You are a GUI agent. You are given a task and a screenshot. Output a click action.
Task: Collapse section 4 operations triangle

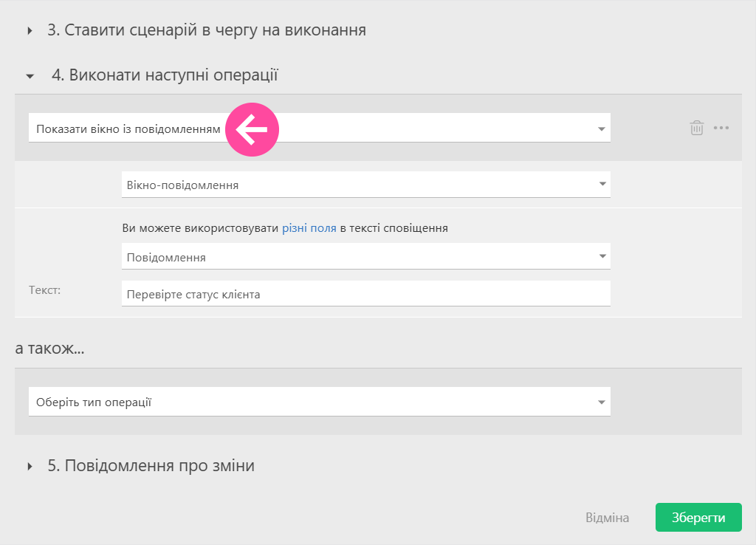click(x=30, y=75)
